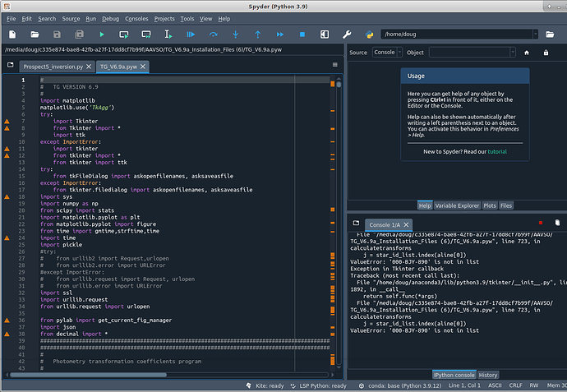Close the TG_V6.9a.pyw tab
Image resolution: width=567 pixels, height=392 pixels.
pyautogui.click(x=143, y=67)
